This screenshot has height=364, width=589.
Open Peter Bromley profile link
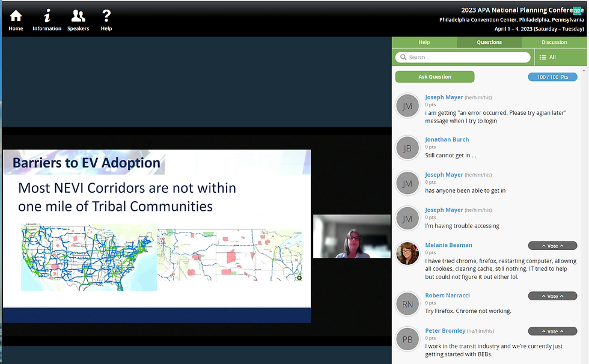point(445,330)
